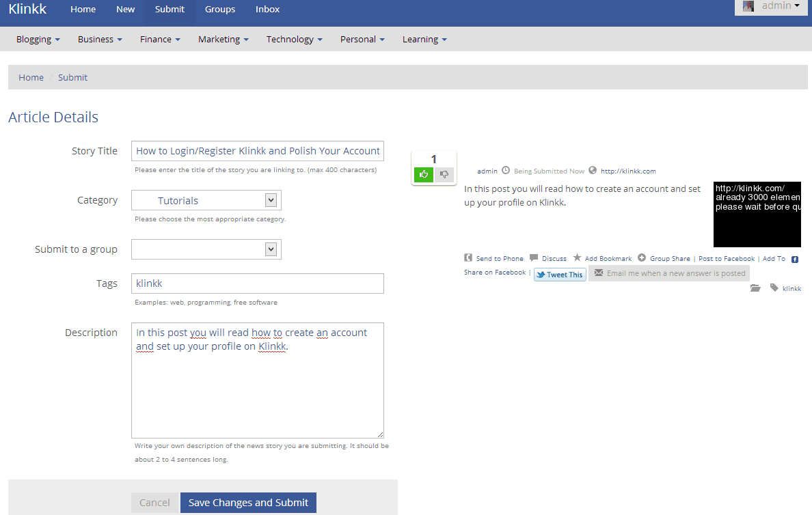Click the Article Details heading
This screenshot has width=812, height=515.
pyautogui.click(x=53, y=117)
